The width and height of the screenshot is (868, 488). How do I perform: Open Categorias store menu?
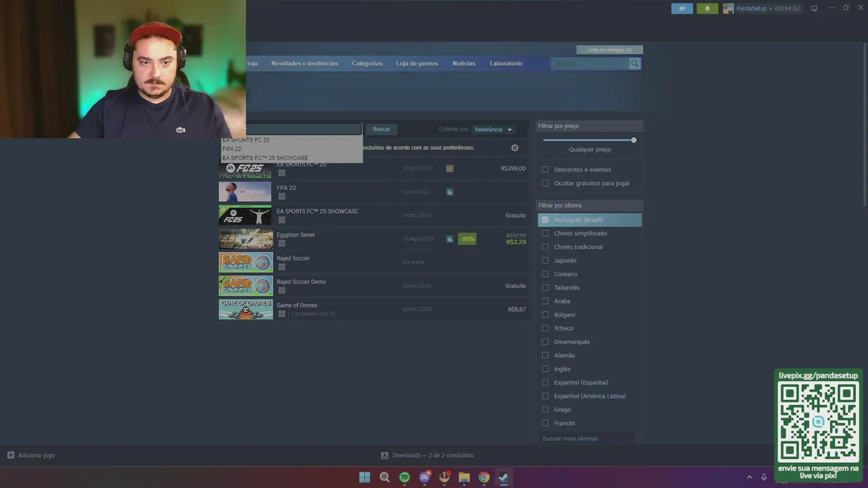coord(367,64)
